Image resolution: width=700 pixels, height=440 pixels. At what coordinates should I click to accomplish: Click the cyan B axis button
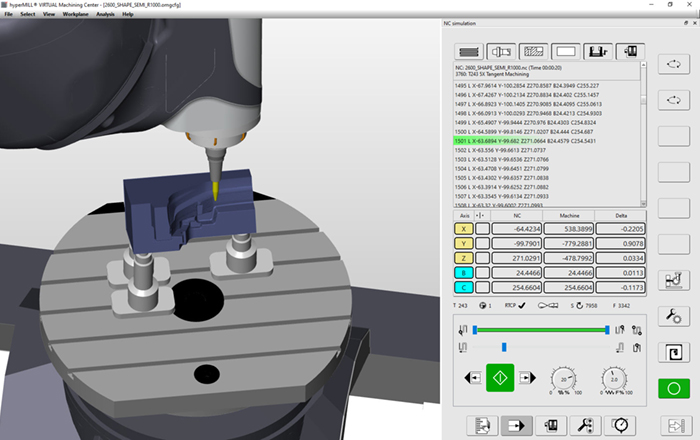coord(464,273)
